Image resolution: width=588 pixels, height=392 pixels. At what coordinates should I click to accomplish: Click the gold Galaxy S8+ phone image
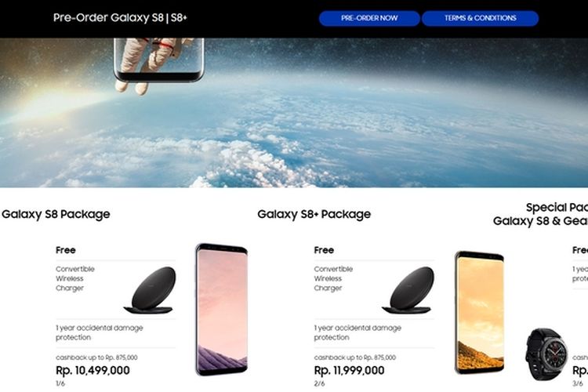pos(479,313)
